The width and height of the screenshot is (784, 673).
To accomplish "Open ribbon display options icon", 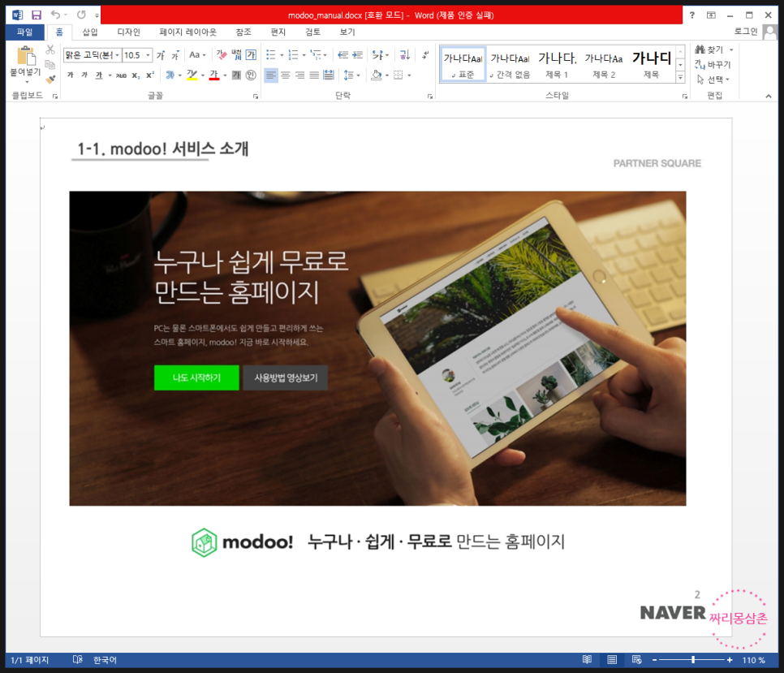I will [x=711, y=15].
